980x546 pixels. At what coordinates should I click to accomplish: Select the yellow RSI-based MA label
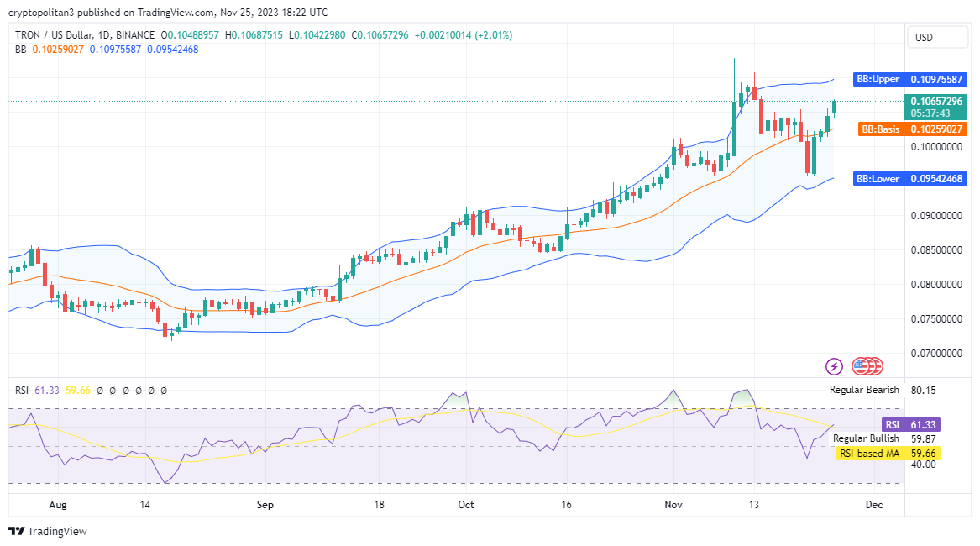pyautogui.click(x=869, y=454)
